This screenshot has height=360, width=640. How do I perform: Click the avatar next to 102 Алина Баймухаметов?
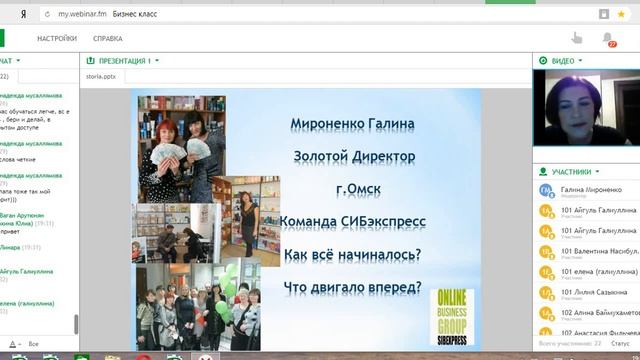[x=546, y=313]
